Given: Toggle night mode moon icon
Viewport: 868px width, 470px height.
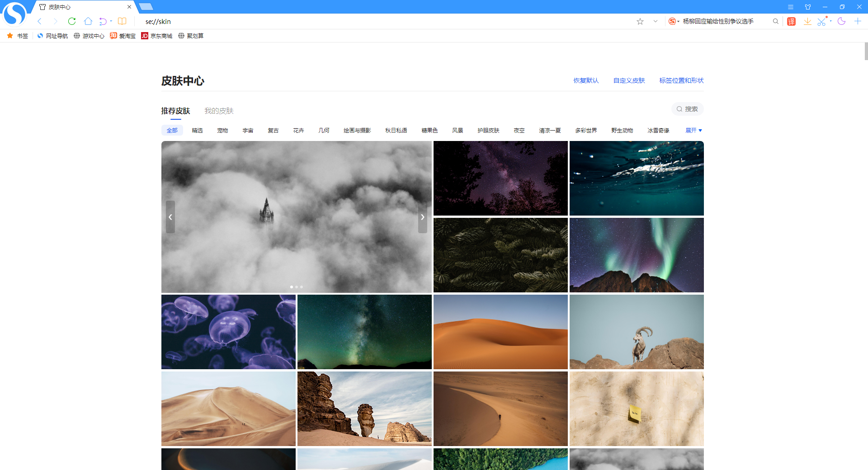Looking at the screenshot, I should tap(841, 21).
